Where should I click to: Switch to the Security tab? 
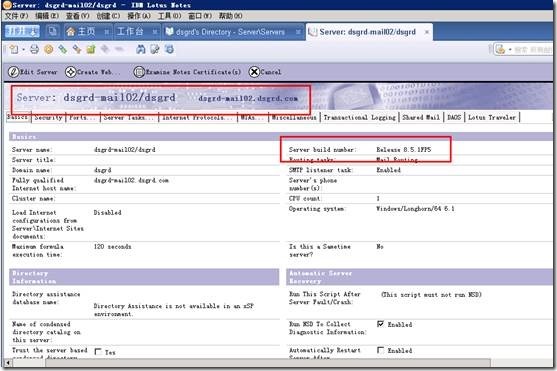(48, 118)
